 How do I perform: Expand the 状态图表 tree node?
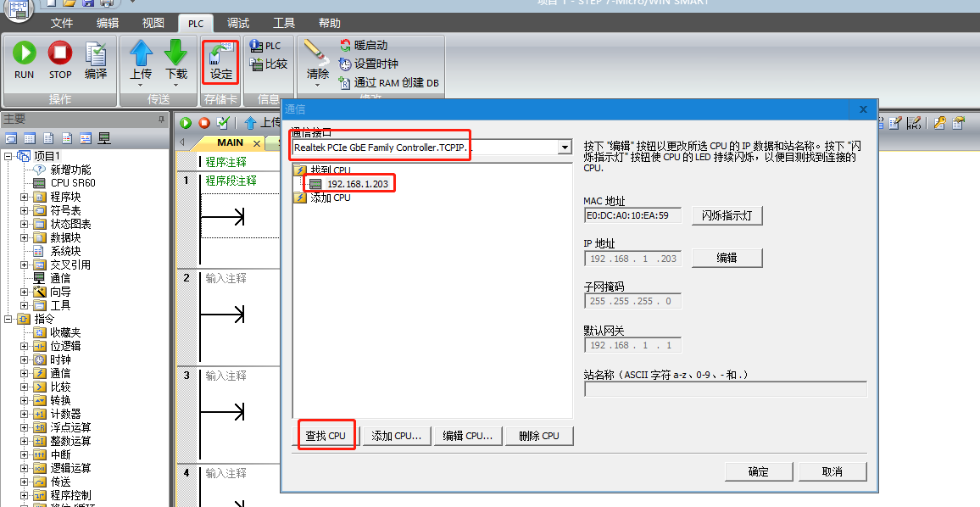pos(25,224)
